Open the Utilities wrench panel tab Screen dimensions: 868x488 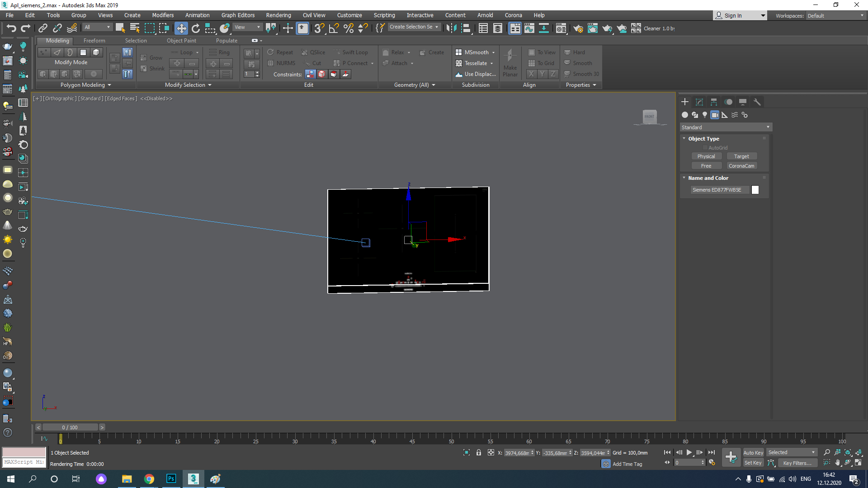click(x=757, y=102)
